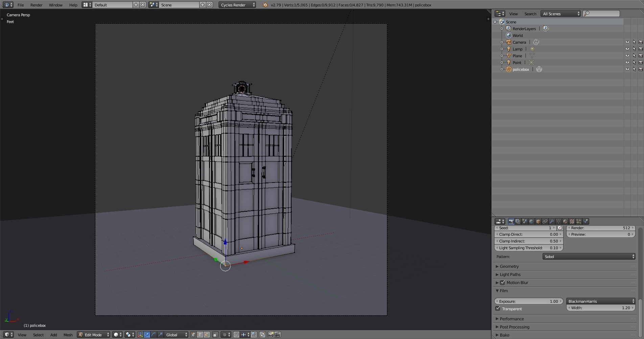Click the OpenGL render image camera icon
The image size is (644, 339).
pyautogui.click(x=271, y=335)
